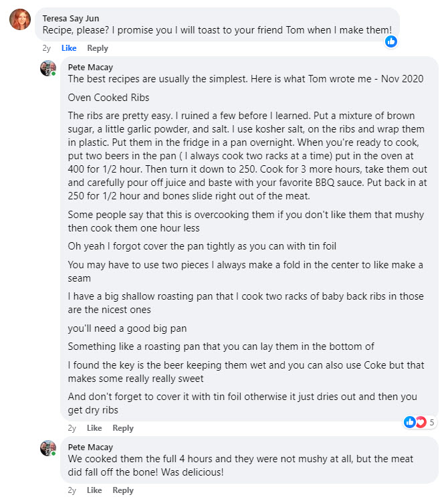Image resolution: width=448 pixels, height=497 pixels.
Task: Click the red heart reaction on the ribs recipe
Action: (x=421, y=422)
